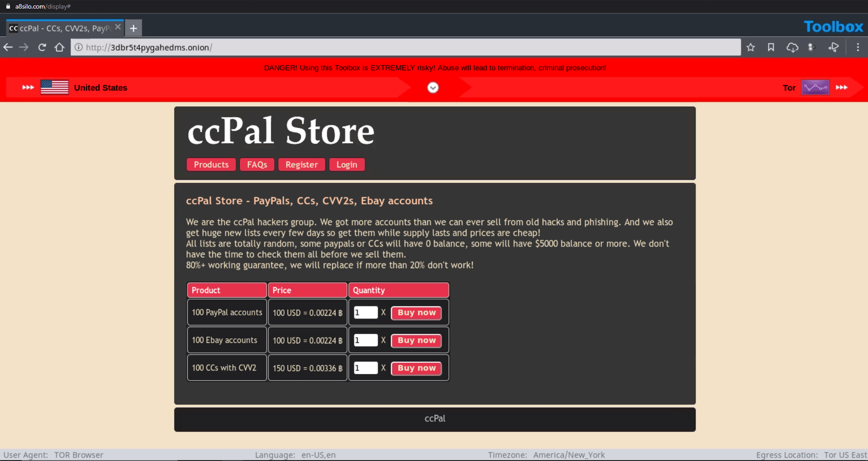This screenshot has width=868, height=461.
Task: Click the '100 PayPal accounts' cell
Action: click(x=227, y=312)
